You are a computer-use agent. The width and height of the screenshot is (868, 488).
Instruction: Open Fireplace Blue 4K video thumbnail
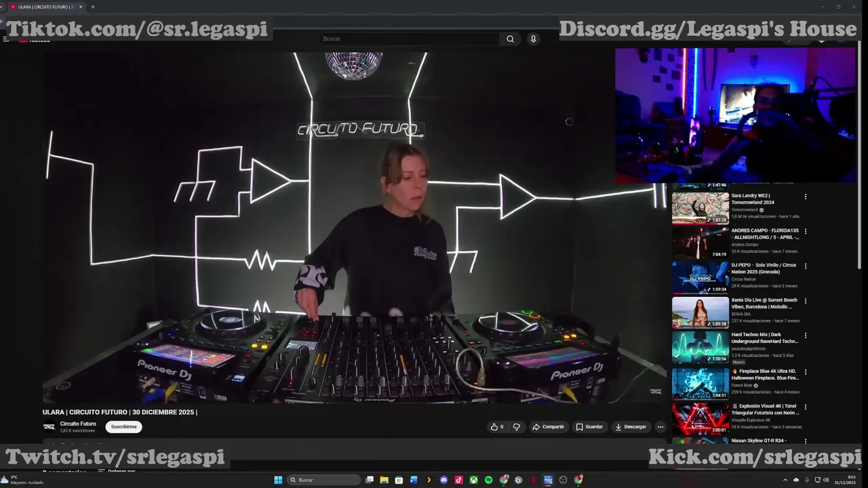coord(701,383)
